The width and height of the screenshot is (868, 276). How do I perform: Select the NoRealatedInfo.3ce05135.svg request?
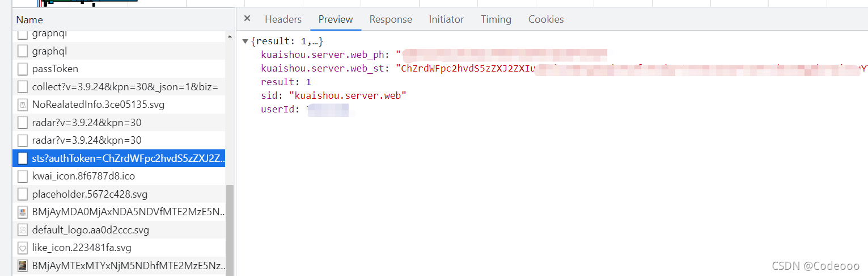click(119, 104)
